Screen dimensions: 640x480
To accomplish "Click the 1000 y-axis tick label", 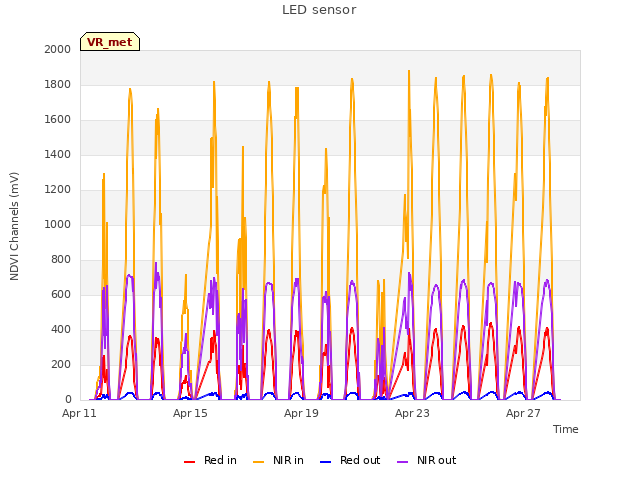I will (x=58, y=224).
